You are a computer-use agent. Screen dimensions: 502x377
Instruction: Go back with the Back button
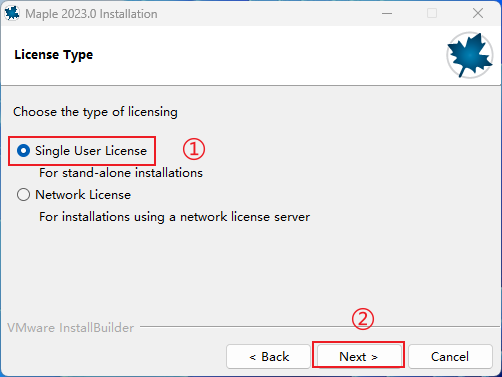tap(269, 357)
